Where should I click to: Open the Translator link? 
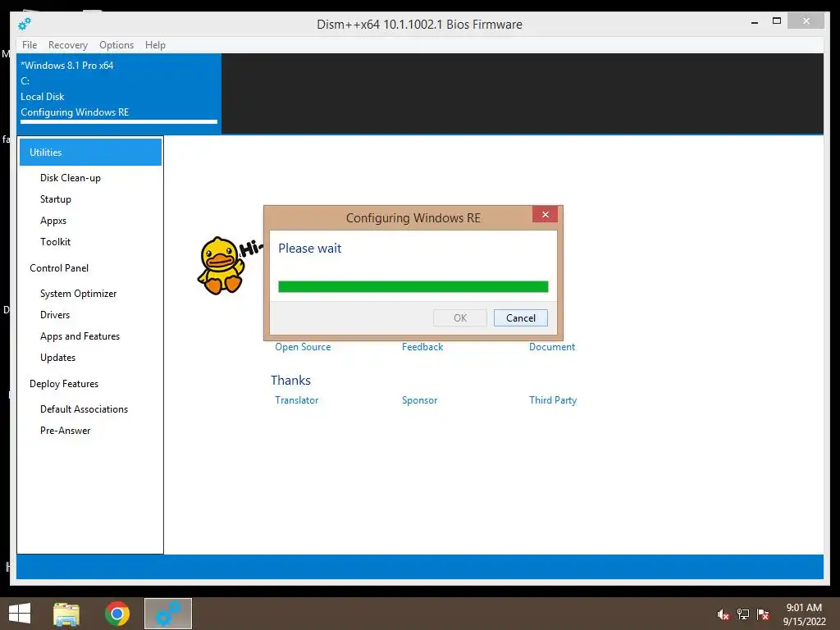(x=296, y=400)
